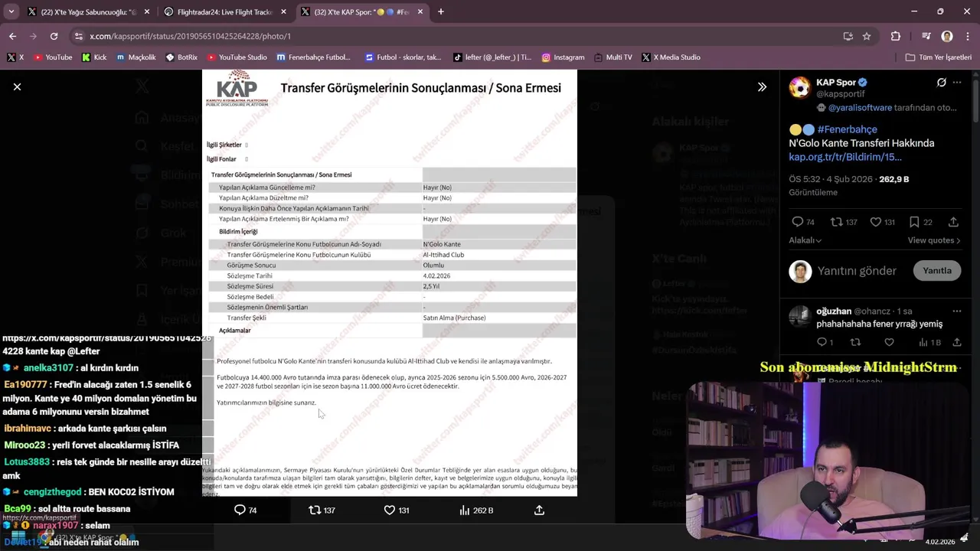Open the BotRix bookmark
Screen dimensions: 980x551
click(181, 57)
